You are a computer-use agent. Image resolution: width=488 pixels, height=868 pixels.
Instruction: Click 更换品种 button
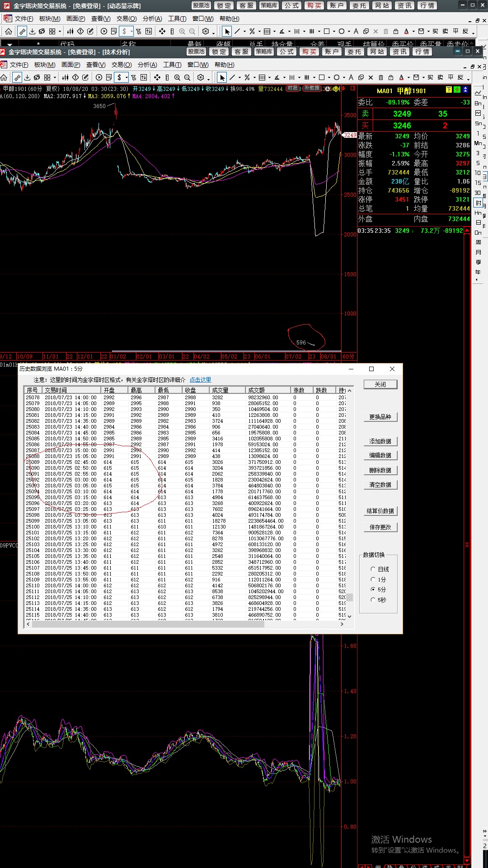click(380, 417)
